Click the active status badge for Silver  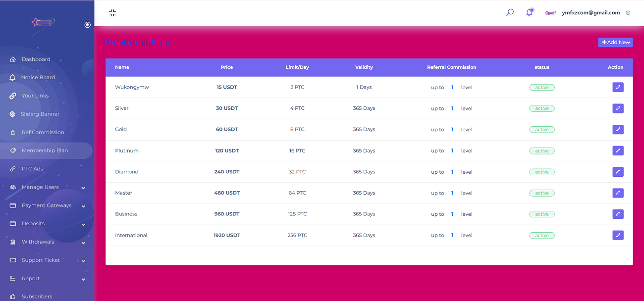(x=541, y=108)
